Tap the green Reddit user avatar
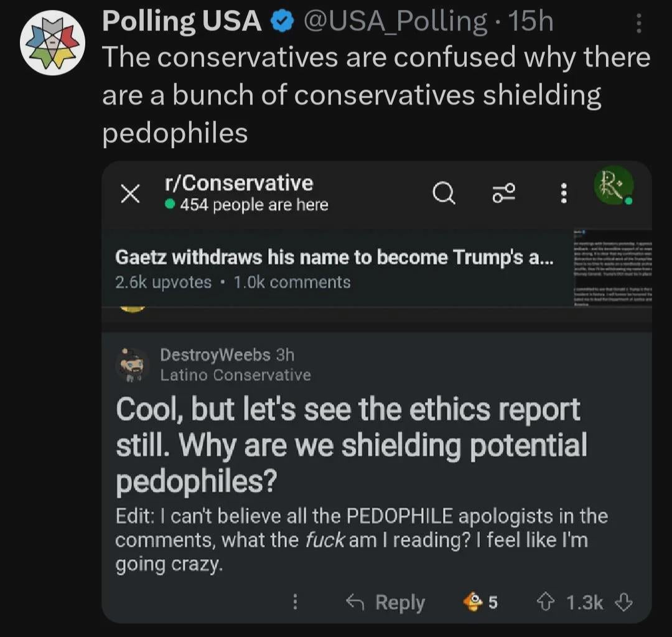This screenshot has height=637, width=672. click(613, 186)
